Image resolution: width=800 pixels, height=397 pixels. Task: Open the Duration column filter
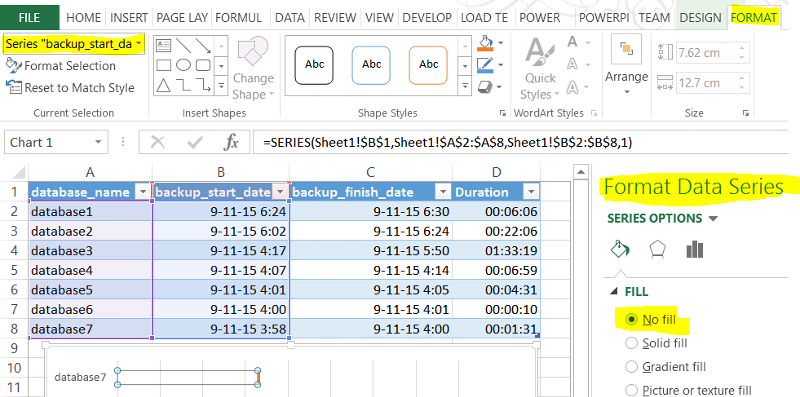tap(531, 192)
